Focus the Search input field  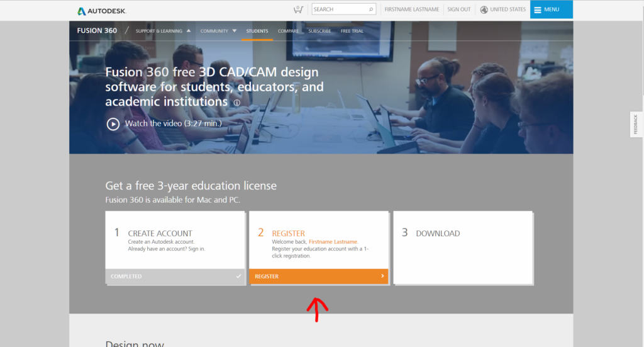[x=338, y=9]
